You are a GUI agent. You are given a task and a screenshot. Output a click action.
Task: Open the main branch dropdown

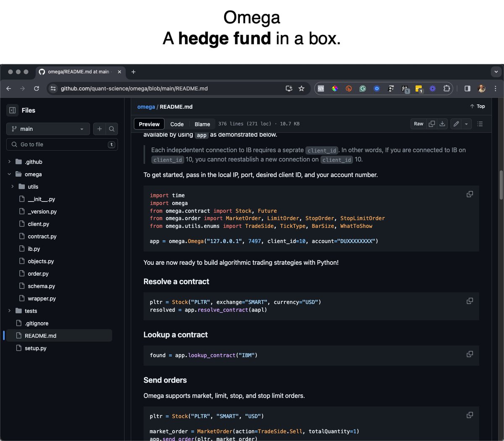tap(48, 129)
